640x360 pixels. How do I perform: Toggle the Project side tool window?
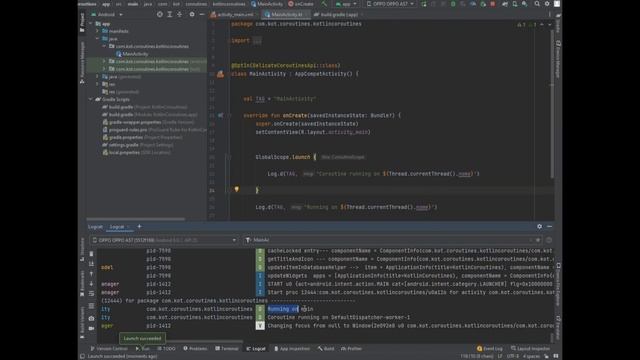82,22
